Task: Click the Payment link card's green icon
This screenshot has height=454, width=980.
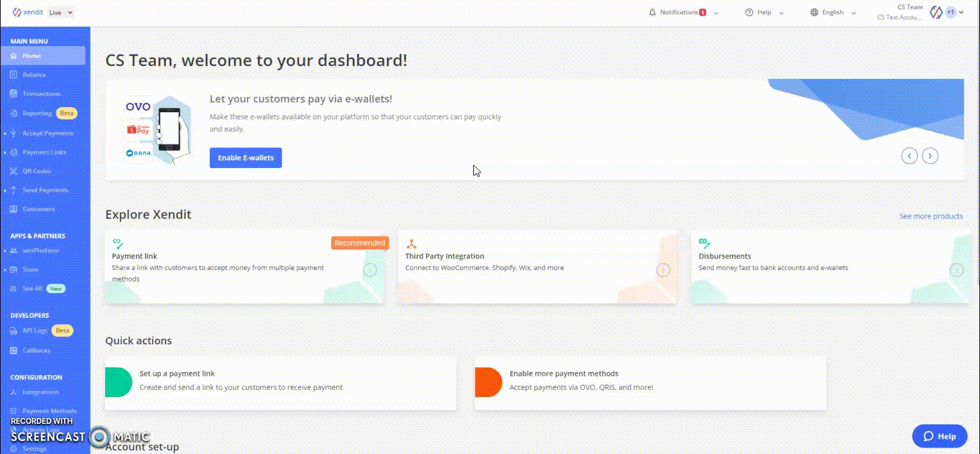Action: tap(117, 243)
